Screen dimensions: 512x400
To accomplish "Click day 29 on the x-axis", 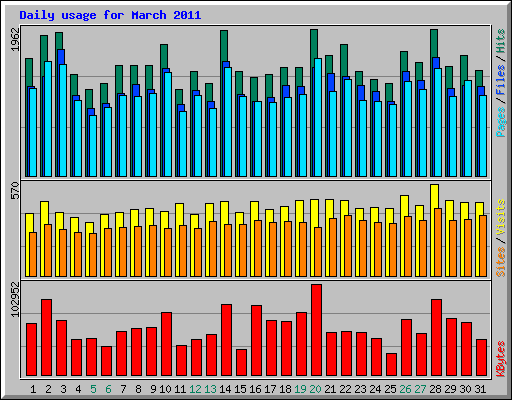I will click(x=450, y=389).
